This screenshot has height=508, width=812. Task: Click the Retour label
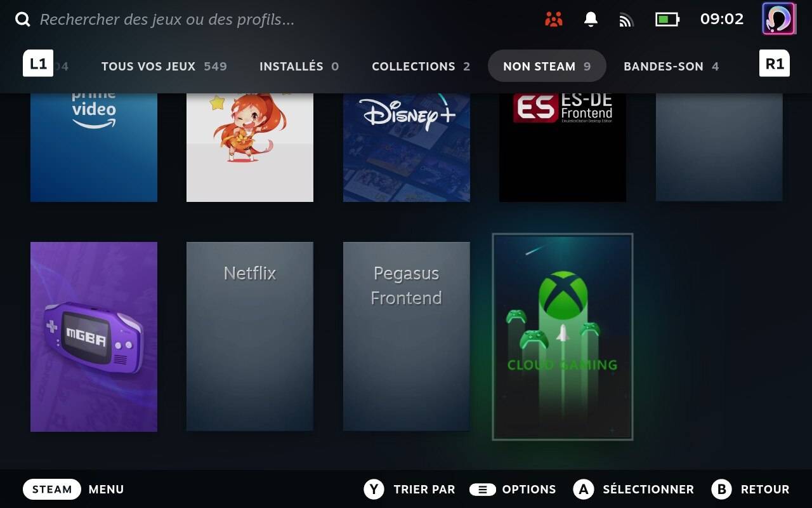765,490
